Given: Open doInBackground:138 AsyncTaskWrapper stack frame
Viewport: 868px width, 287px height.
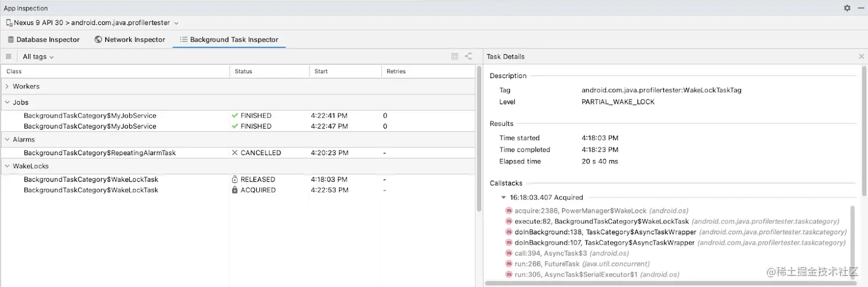Looking at the screenshot, I should [x=675, y=232].
